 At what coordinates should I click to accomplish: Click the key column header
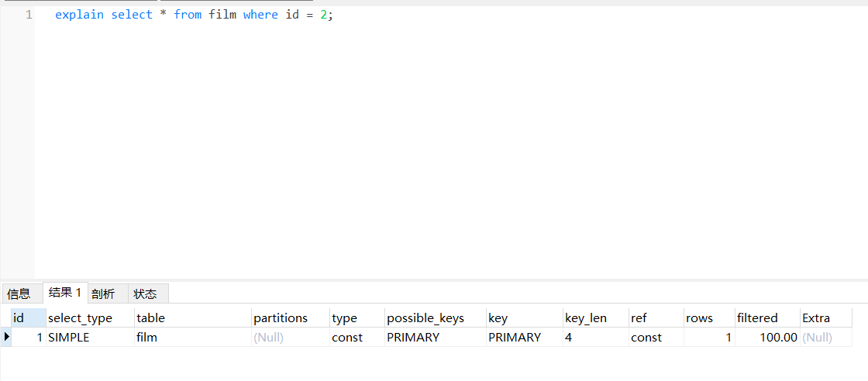(524, 318)
